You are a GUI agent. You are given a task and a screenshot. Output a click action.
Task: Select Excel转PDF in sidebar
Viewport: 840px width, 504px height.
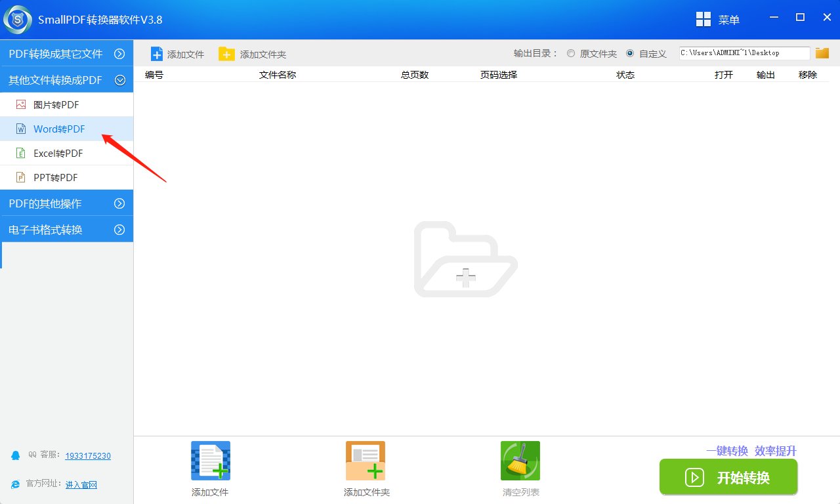click(66, 153)
